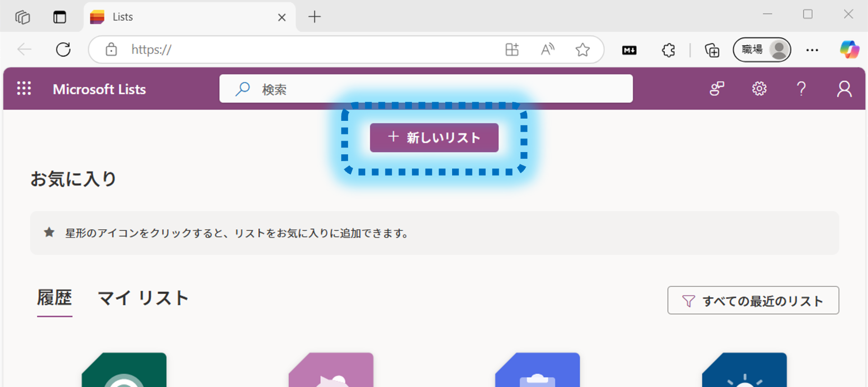Click the search magnifier icon
Screen dimensions: 868x387
[243, 89]
